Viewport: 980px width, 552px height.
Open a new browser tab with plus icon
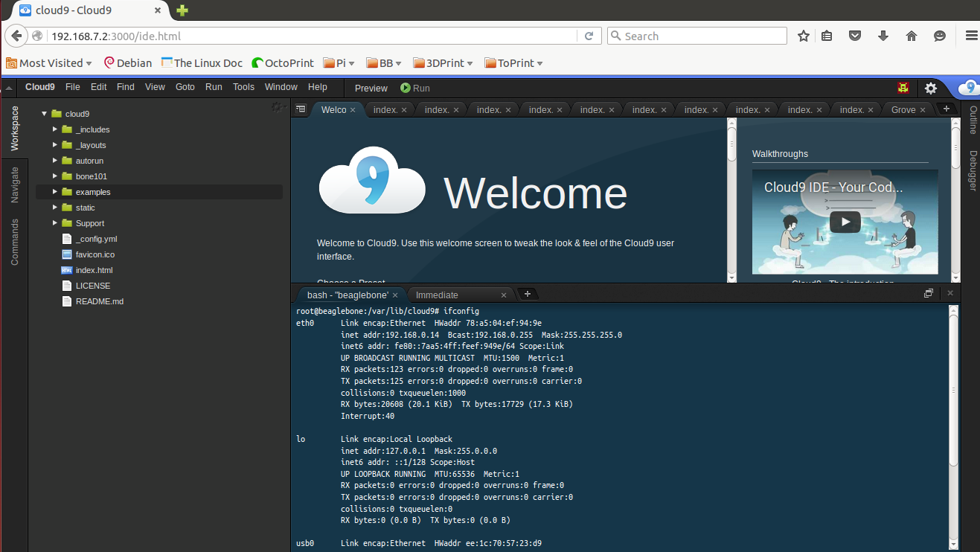[x=182, y=10]
